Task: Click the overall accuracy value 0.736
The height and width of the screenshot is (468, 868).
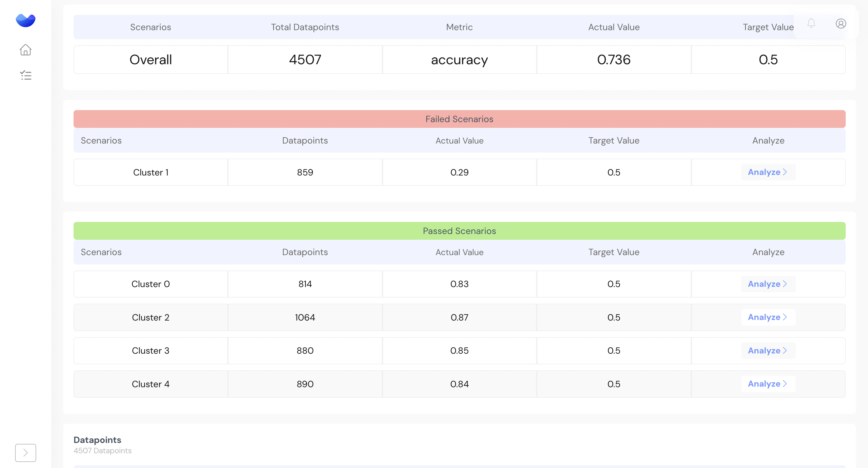Action: click(613, 60)
